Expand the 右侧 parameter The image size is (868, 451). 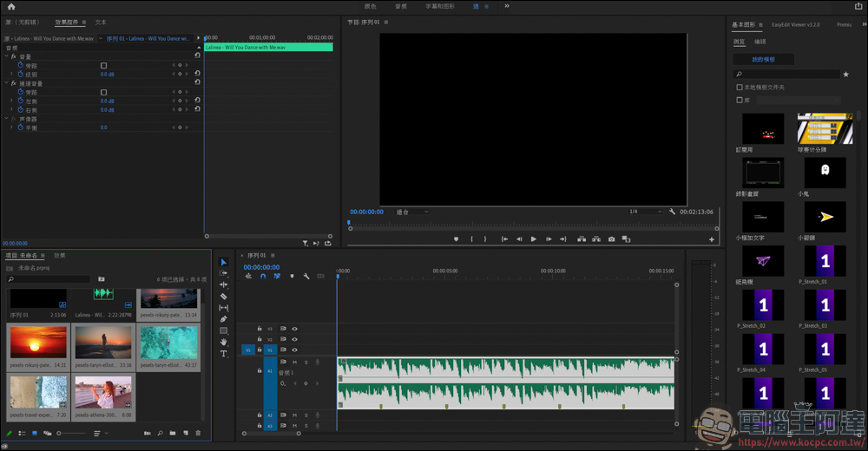11,109
